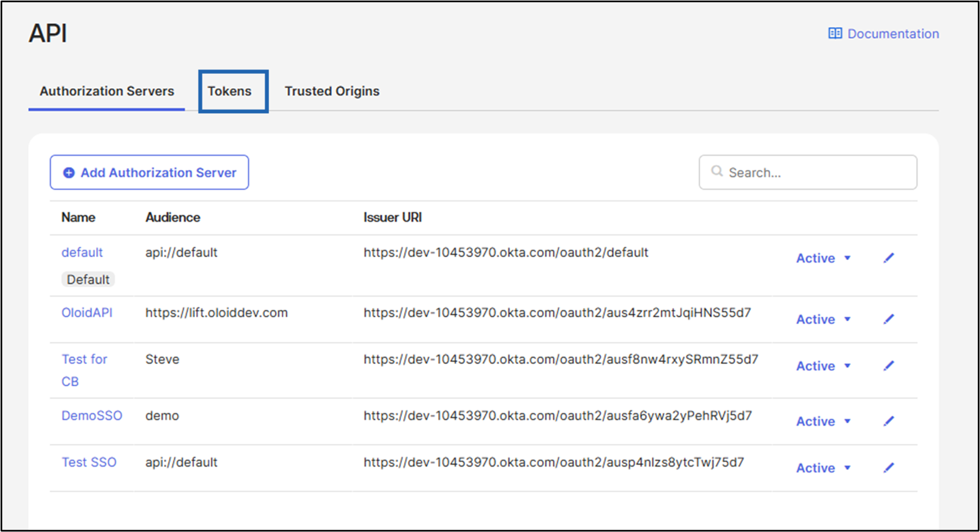The height and width of the screenshot is (532, 980).
Task: Click issuer URI ending ausf8nw4rxySRmnZ55d7
Action: 561,360
